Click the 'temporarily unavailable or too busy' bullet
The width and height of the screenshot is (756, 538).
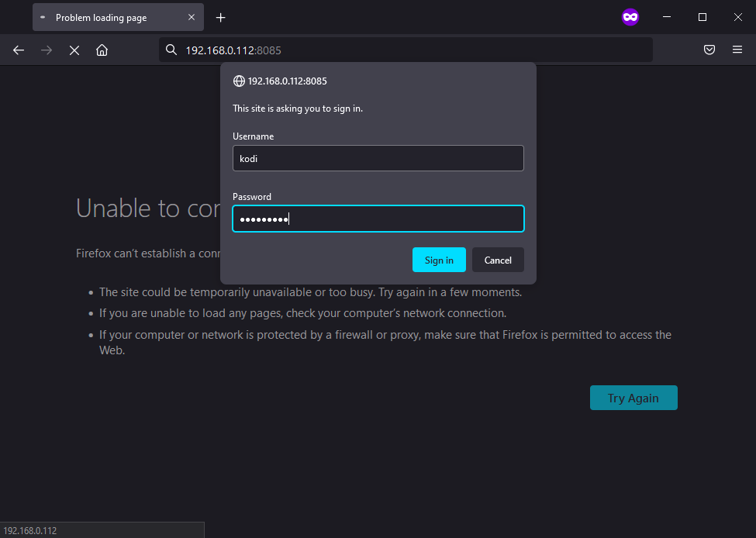coord(310,292)
